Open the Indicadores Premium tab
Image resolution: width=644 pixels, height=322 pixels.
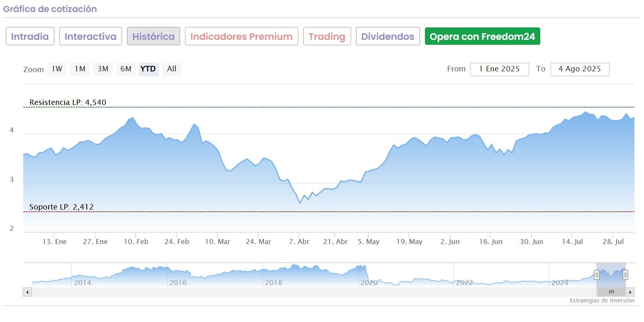pyautogui.click(x=242, y=37)
